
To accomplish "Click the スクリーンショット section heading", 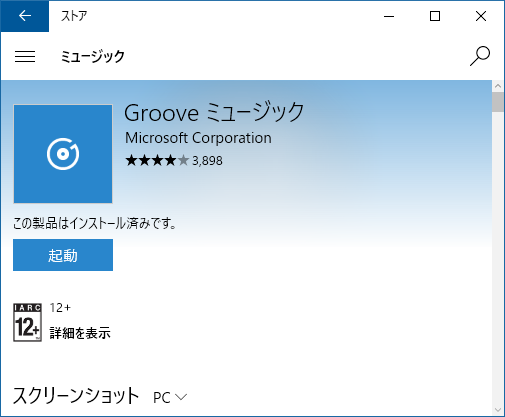I will click(76, 396).
